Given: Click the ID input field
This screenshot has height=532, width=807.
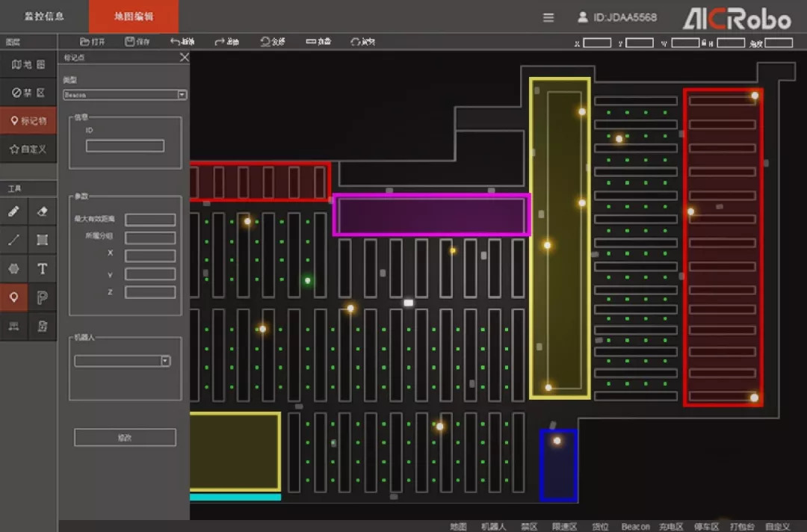Looking at the screenshot, I should tap(125, 146).
